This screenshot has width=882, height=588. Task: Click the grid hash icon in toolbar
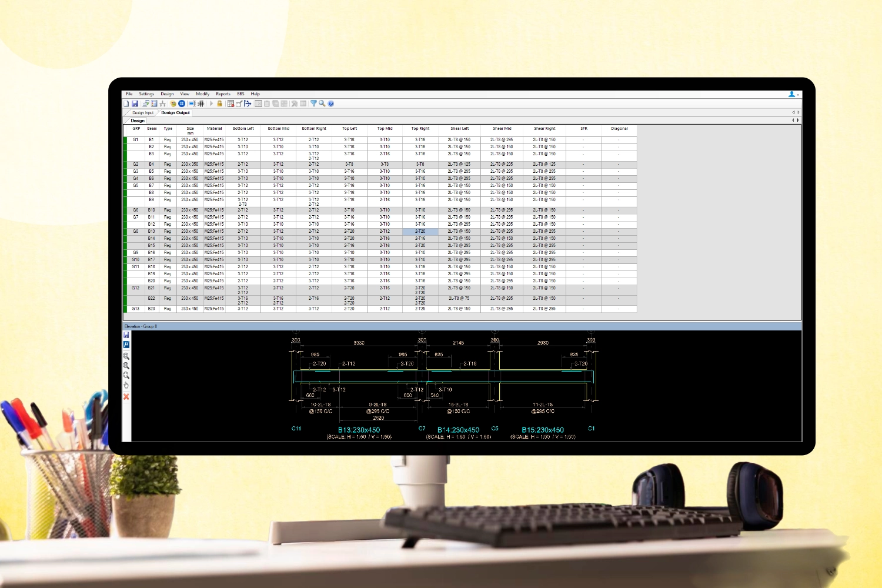pos(201,103)
